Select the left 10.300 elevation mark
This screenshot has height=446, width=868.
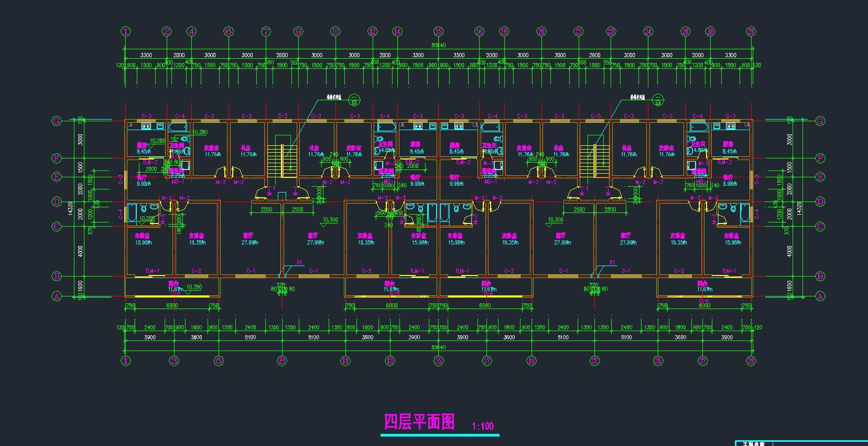330,220
